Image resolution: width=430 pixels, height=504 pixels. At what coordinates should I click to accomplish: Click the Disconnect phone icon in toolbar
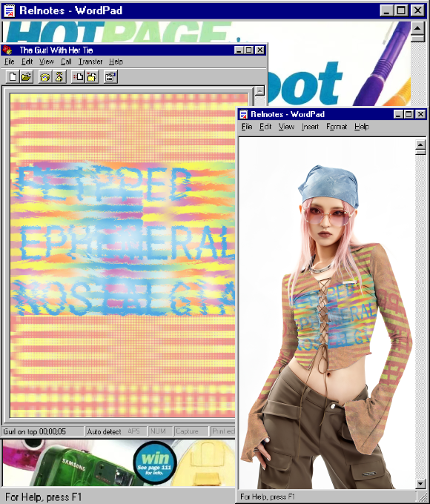click(59, 77)
